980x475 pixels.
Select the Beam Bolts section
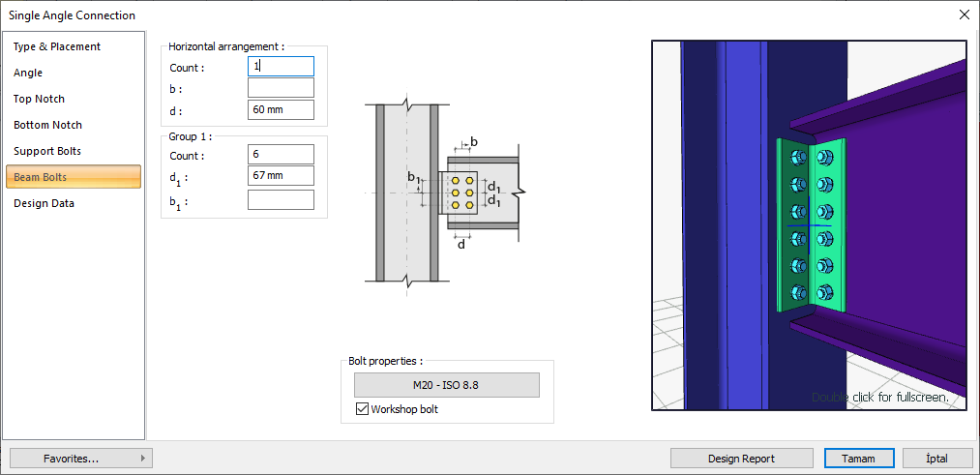coord(74,177)
